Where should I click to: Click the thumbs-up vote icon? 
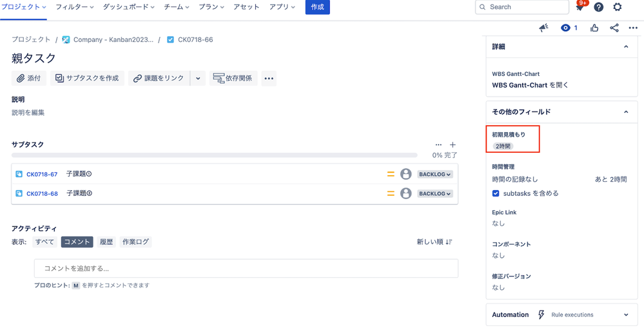(x=594, y=28)
